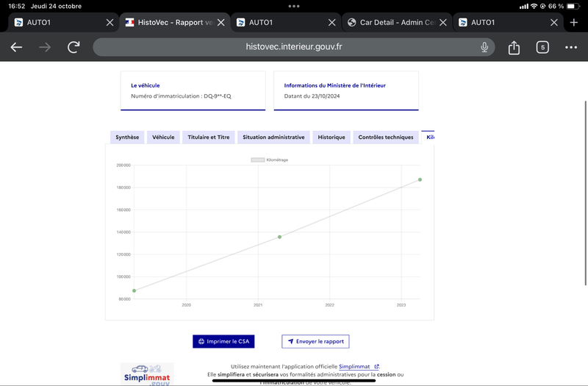The width and height of the screenshot is (588, 386).
Task: Switch to the Historique tab
Action: tap(331, 137)
